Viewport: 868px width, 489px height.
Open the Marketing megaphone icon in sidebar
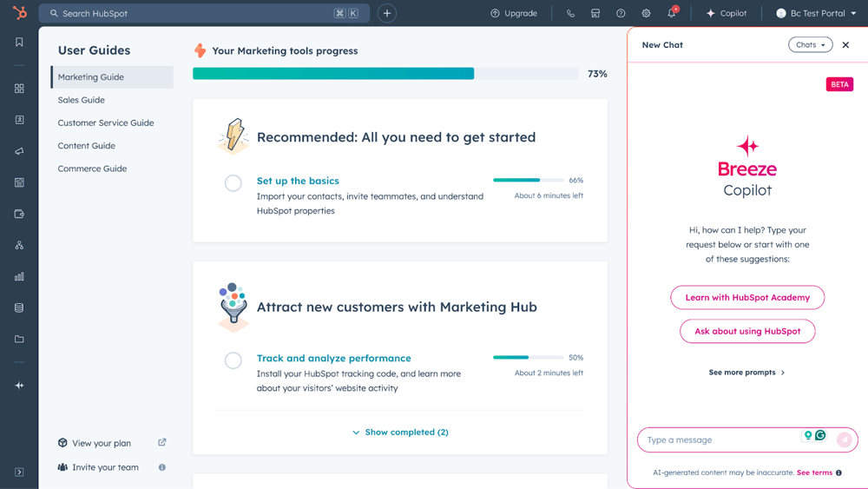pos(19,151)
